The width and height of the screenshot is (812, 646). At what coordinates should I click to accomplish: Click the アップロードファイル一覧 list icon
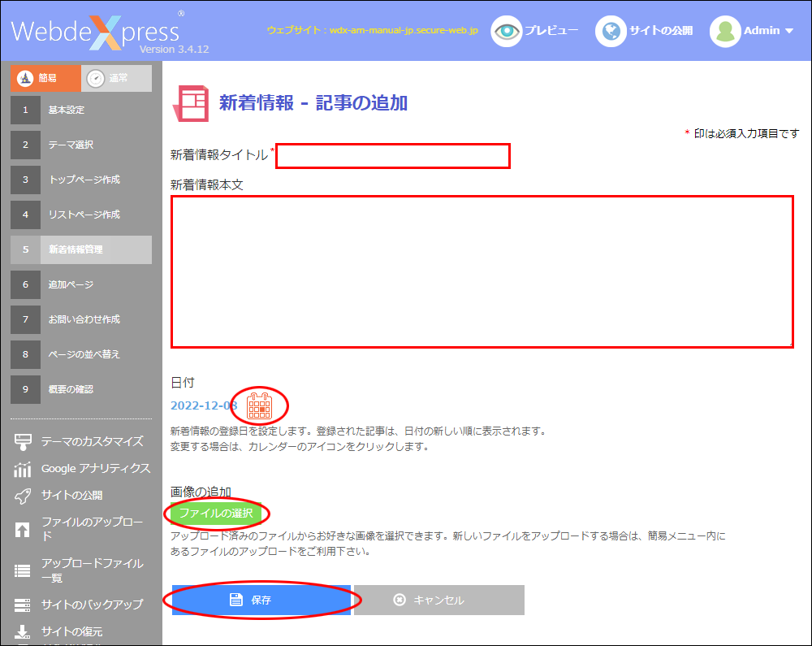click(22, 571)
